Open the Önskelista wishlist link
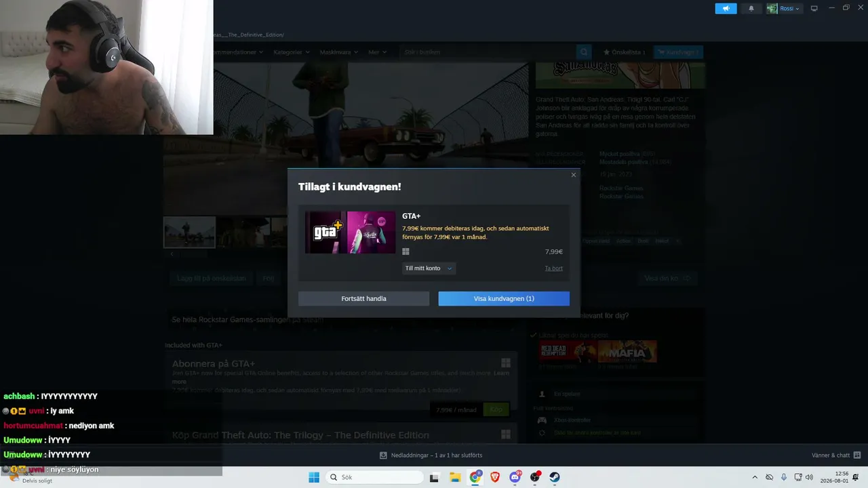Image resolution: width=868 pixels, height=488 pixels. coord(624,52)
